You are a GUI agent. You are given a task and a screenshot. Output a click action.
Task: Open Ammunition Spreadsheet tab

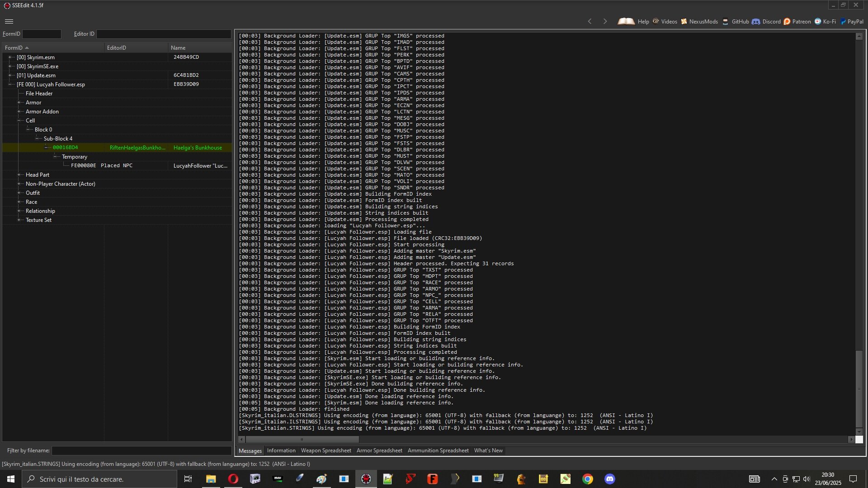click(438, 450)
